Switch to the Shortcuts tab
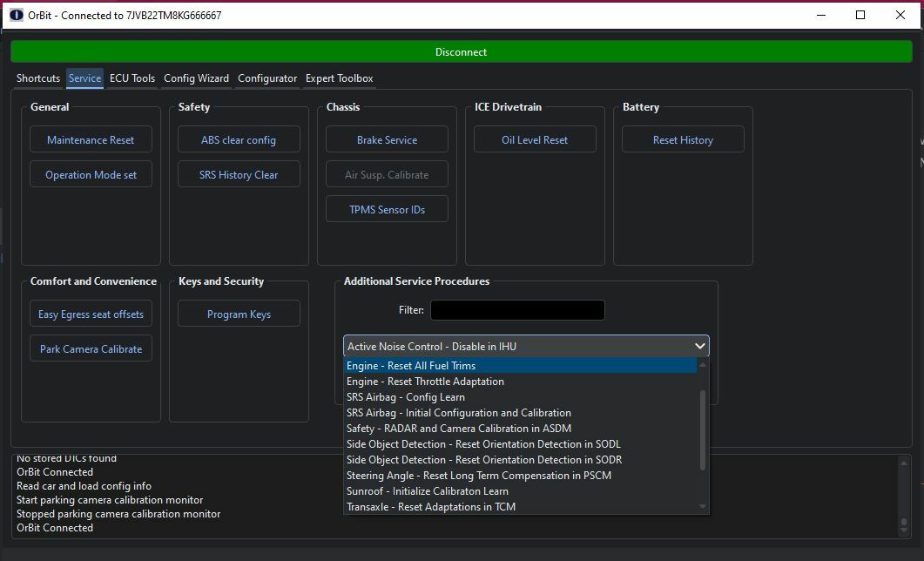This screenshot has width=924, height=561. point(38,78)
